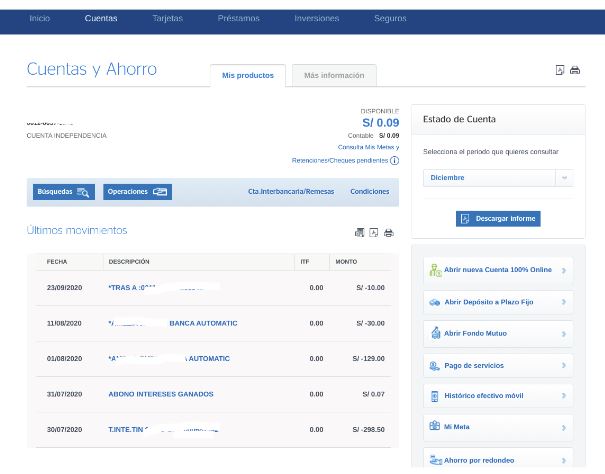The image size is (605, 474).
Task: Open the BANCA AUTOMATIC transaction from 11/08/2020
Action: click(213, 323)
